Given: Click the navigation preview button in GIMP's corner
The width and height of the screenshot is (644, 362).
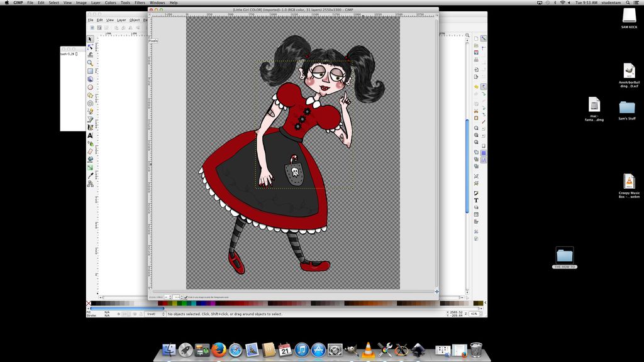Looking at the screenshot, I should coord(437,291).
